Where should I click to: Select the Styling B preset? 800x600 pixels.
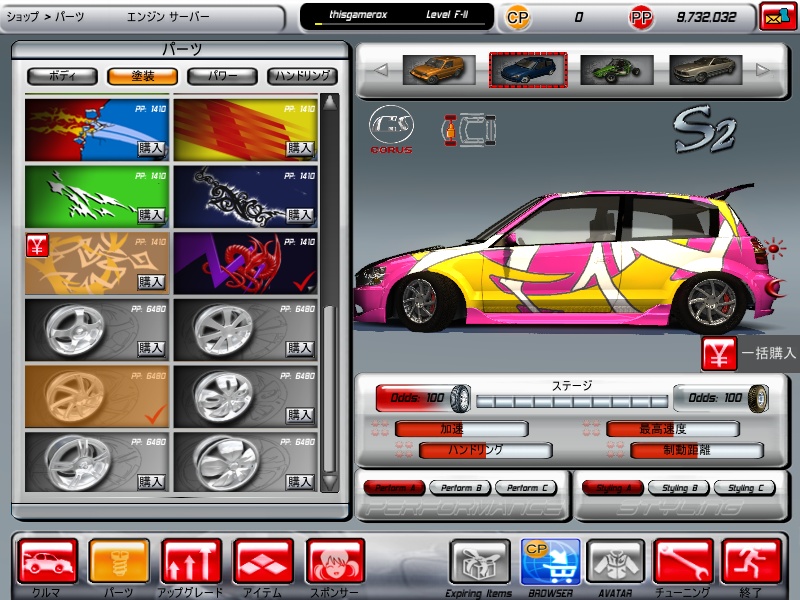(678, 488)
